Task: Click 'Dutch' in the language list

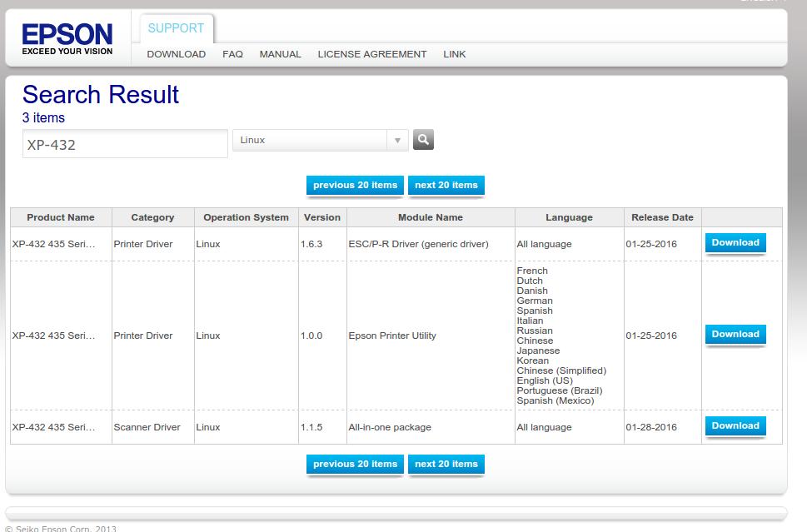Action: 530,281
